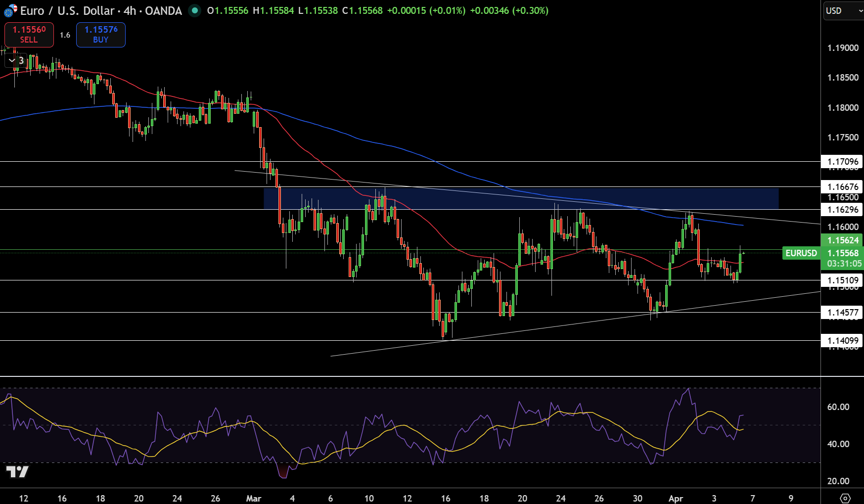Click the close value C1.15568
This screenshot has width=864, height=504.
(363, 10)
